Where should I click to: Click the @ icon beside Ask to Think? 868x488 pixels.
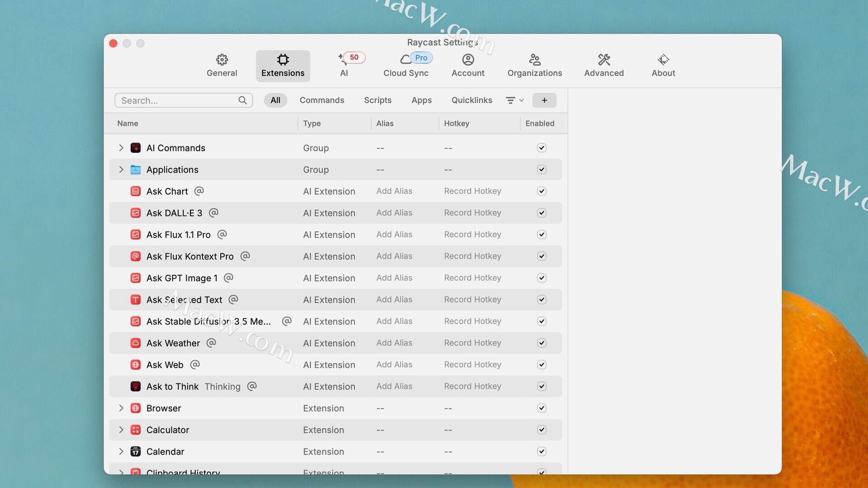tap(252, 386)
